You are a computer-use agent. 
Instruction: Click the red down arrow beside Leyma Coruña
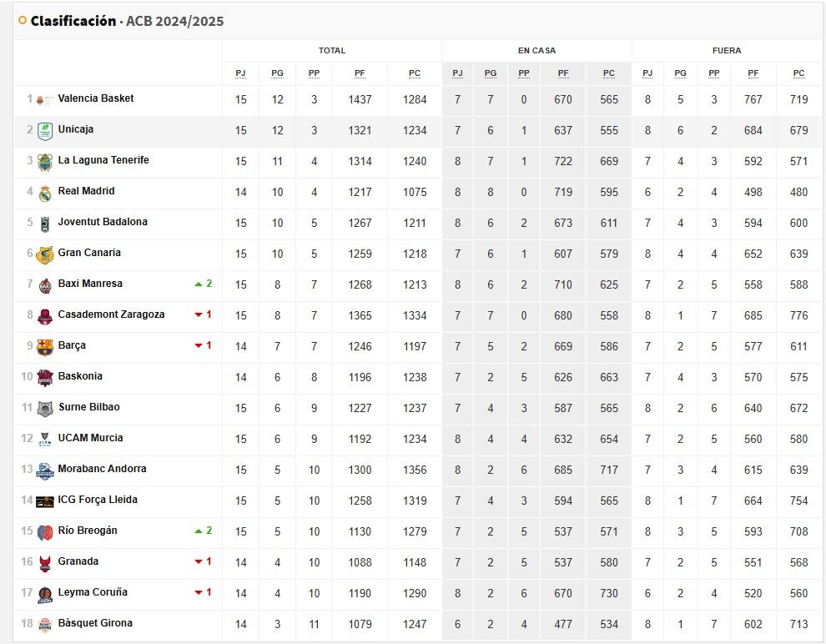click(199, 593)
